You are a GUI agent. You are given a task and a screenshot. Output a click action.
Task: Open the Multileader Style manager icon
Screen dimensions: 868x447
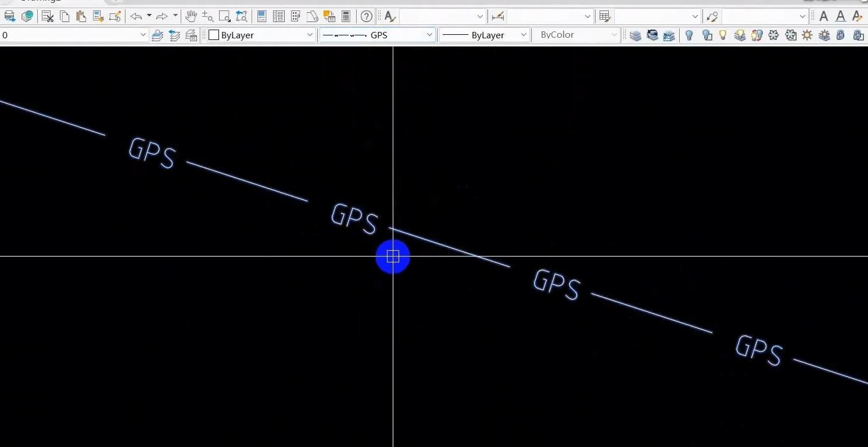pyautogui.click(x=712, y=16)
